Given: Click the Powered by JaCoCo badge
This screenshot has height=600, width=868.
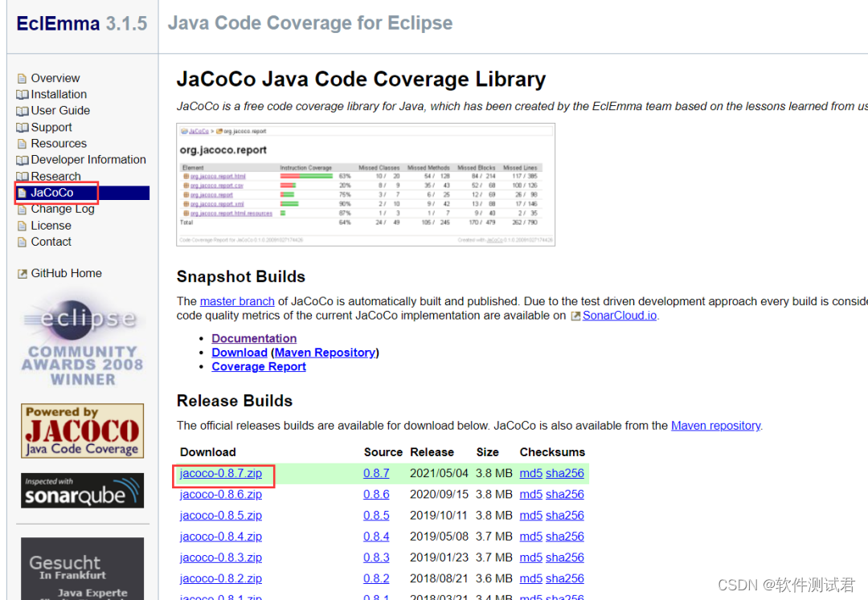Looking at the screenshot, I should 83,431.
